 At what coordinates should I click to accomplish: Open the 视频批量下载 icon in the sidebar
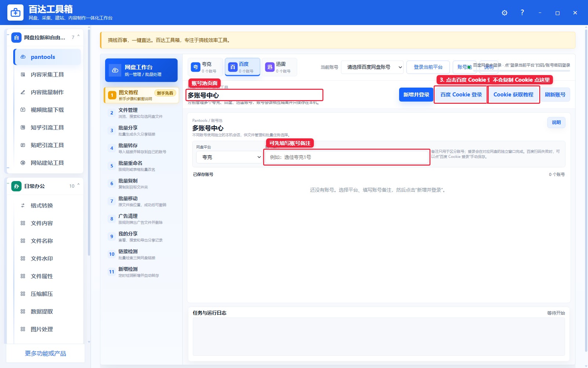click(x=23, y=110)
